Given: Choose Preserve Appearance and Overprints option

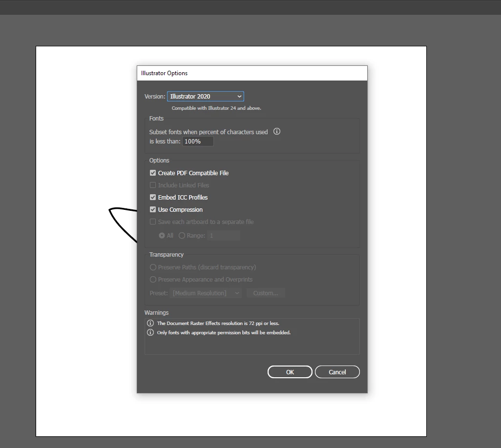Looking at the screenshot, I should point(153,280).
